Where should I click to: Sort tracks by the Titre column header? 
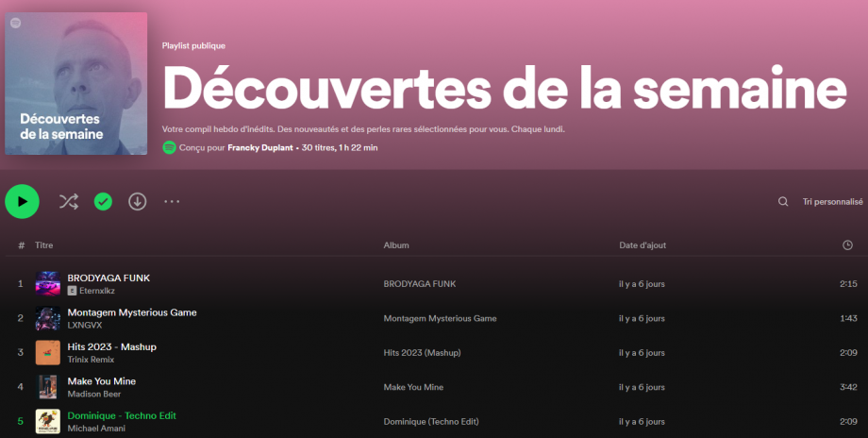[43, 244]
